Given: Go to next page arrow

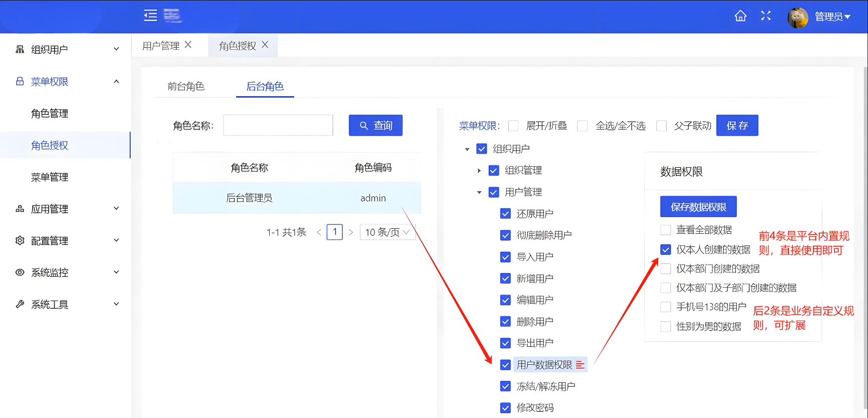Looking at the screenshot, I should coord(351,232).
